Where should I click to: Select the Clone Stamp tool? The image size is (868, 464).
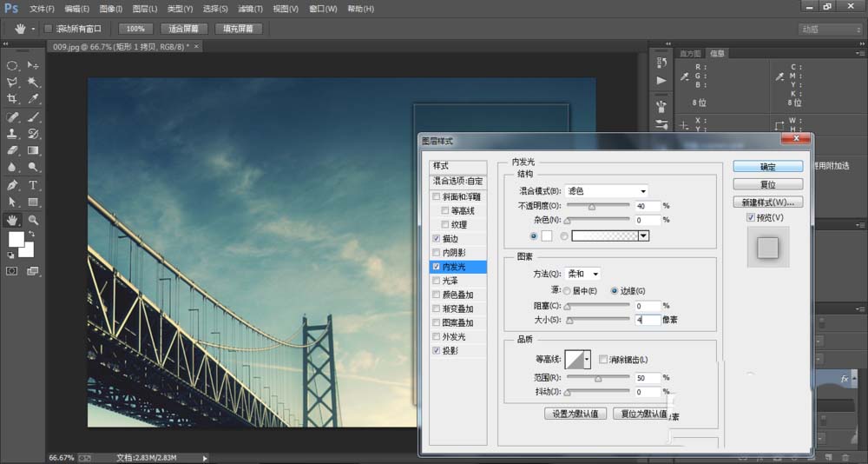pyautogui.click(x=12, y=134)
